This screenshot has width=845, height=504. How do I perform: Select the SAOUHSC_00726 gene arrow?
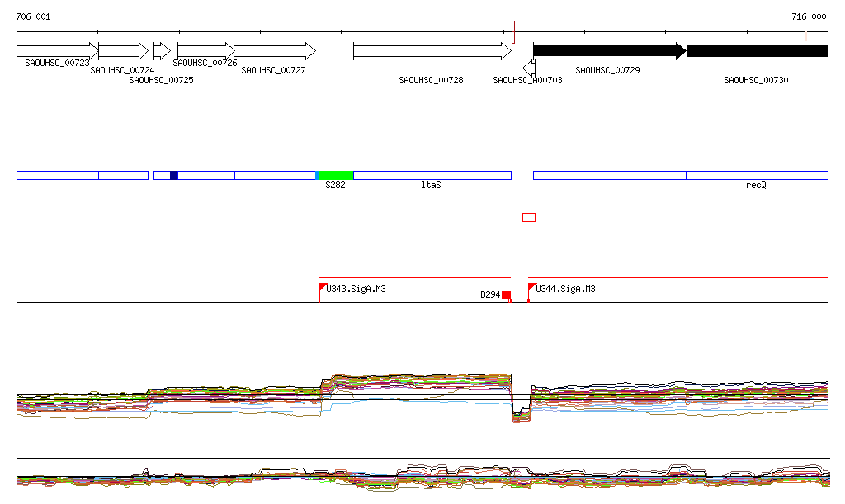206,51
